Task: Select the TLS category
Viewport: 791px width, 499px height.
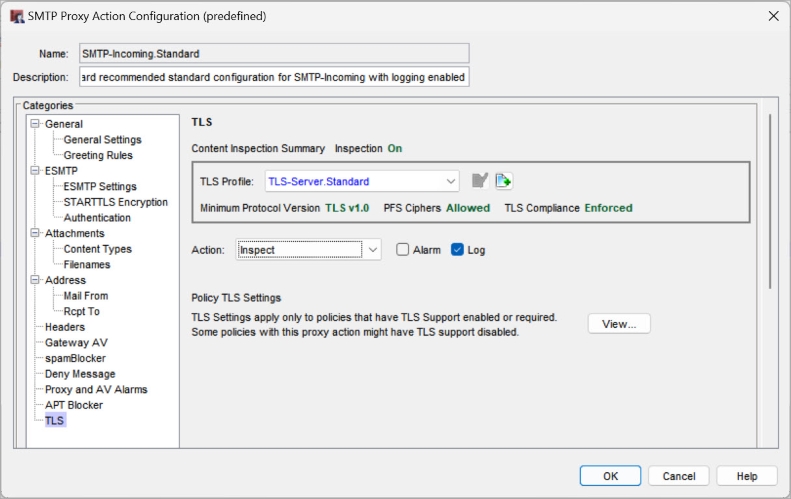Action: (54, 421)
